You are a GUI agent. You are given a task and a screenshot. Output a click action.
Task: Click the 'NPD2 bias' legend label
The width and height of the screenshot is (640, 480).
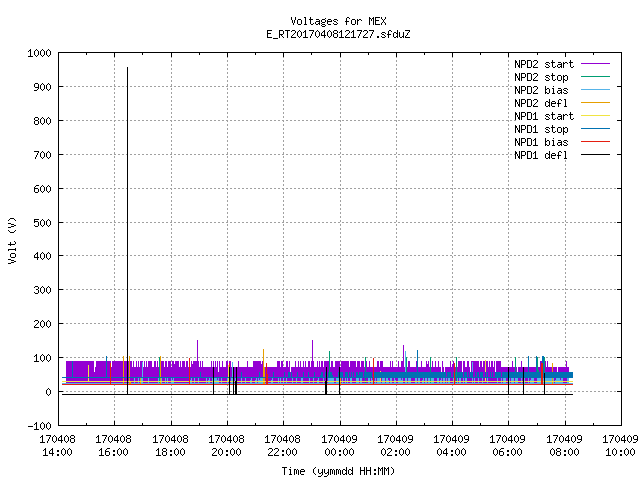(541, 90)
